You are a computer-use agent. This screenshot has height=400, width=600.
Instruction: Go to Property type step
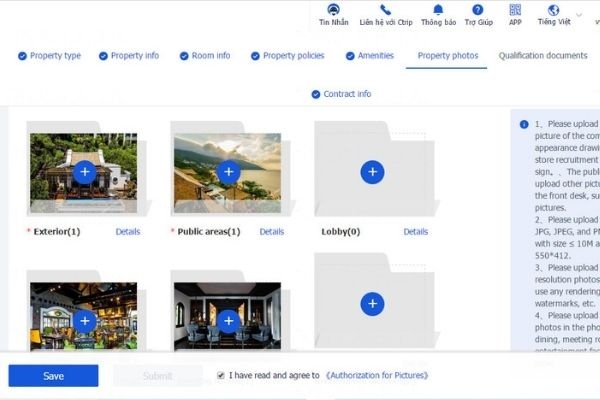click(55, 56)
